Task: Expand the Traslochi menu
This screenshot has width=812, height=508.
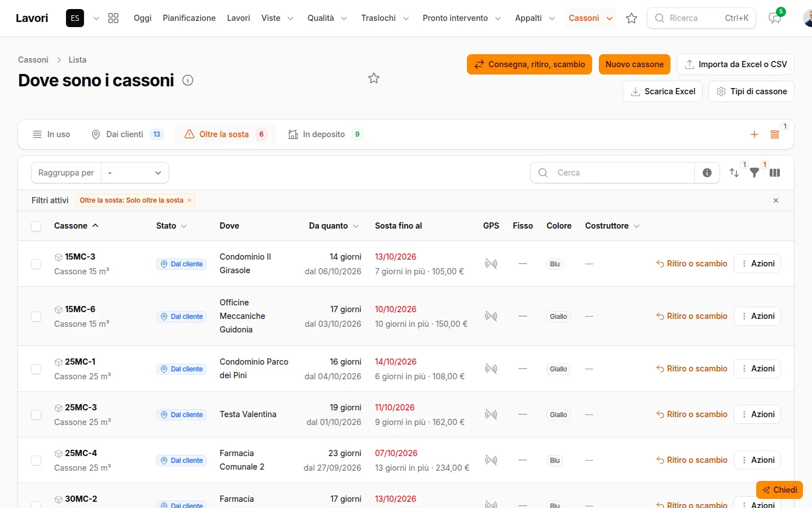Action: tap(385, 18)
